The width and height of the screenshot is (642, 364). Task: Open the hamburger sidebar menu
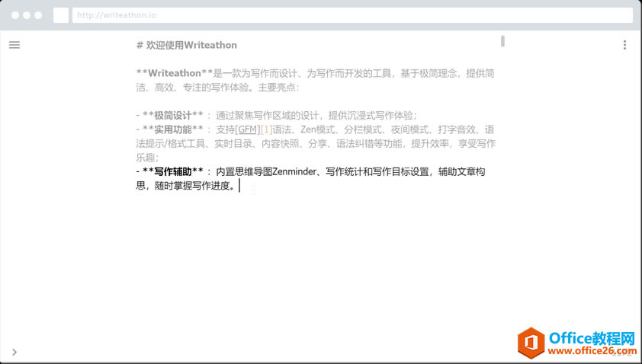(x=14, y=45)
